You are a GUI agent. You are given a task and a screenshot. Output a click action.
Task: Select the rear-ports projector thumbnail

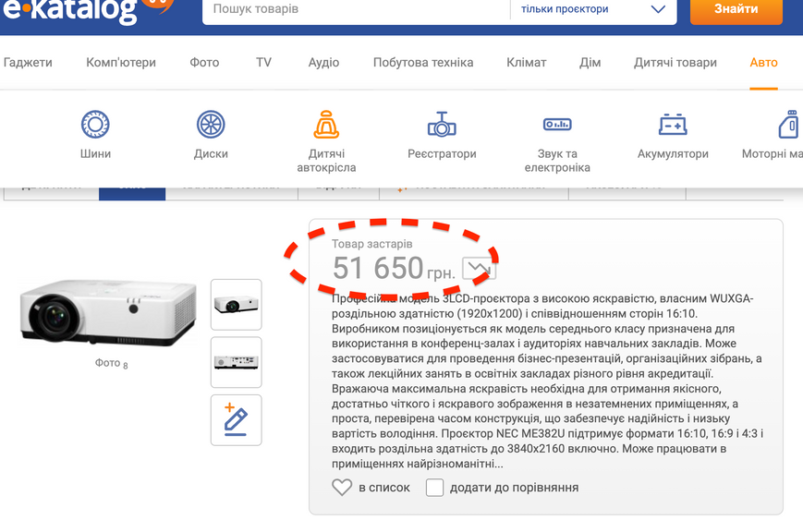tap(236, 362)
